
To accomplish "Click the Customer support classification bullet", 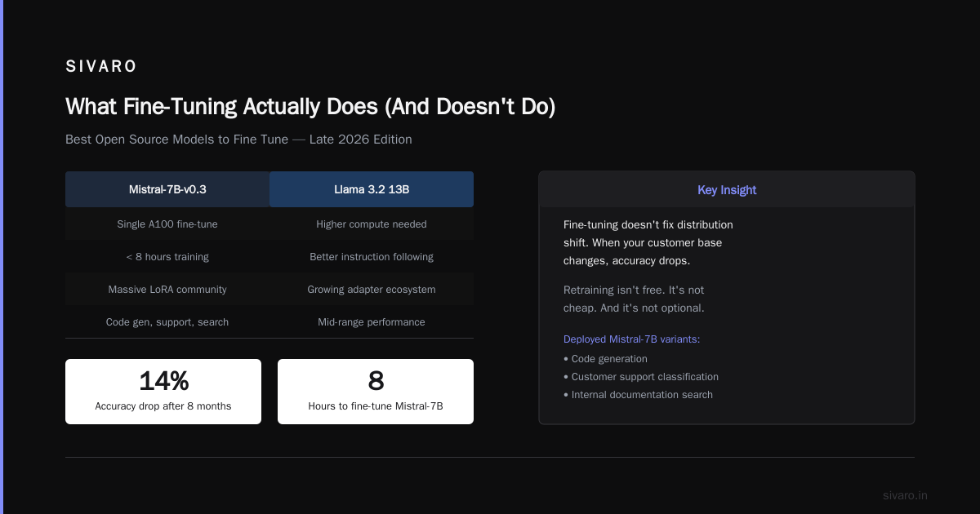I will (x=641, y=377).
